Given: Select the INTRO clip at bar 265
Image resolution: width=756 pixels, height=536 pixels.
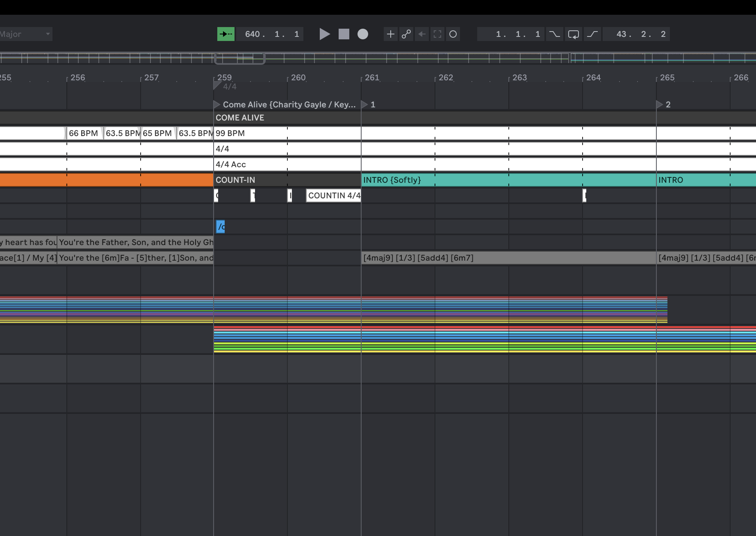Looking at the screenshot, I should coord(706,180).
